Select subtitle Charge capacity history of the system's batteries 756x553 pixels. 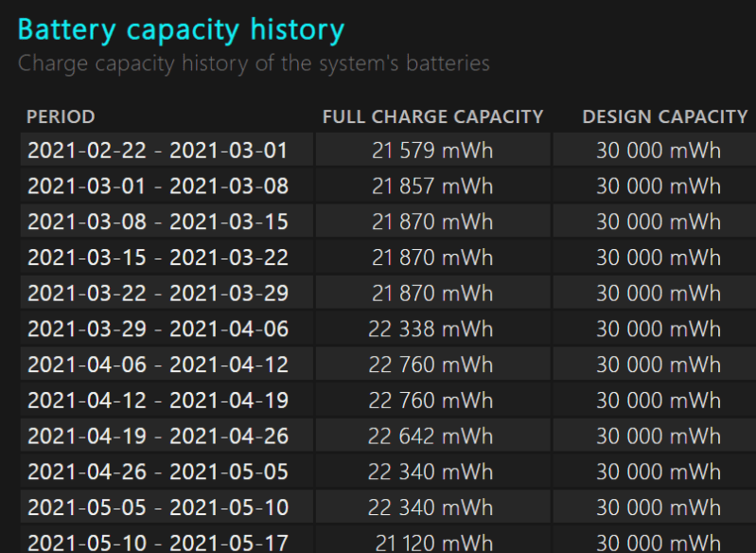click(254, 63)
